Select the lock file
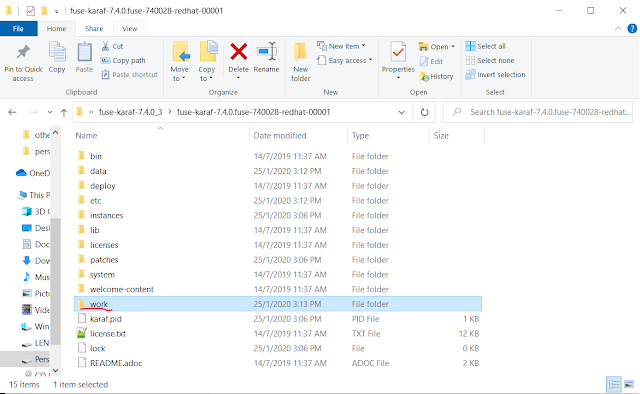The width and height of the screenshot is (640, 394). click(x=278, y=348)
